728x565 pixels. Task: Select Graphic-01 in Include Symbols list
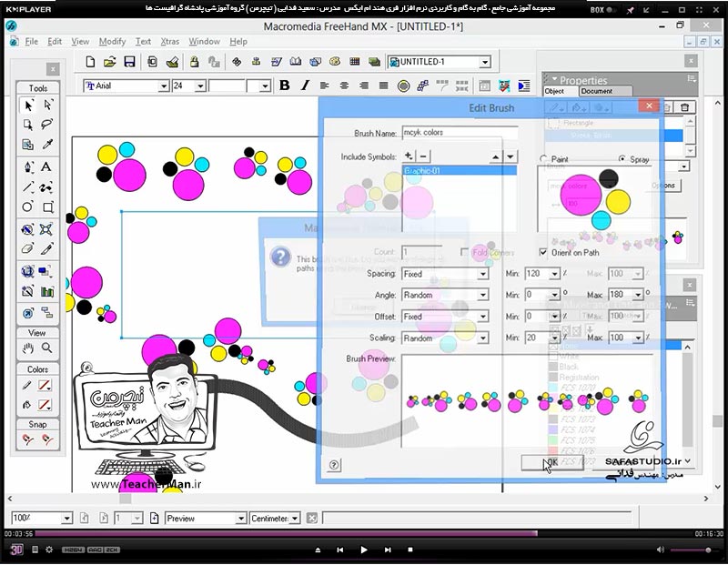[x=460, y=171]
